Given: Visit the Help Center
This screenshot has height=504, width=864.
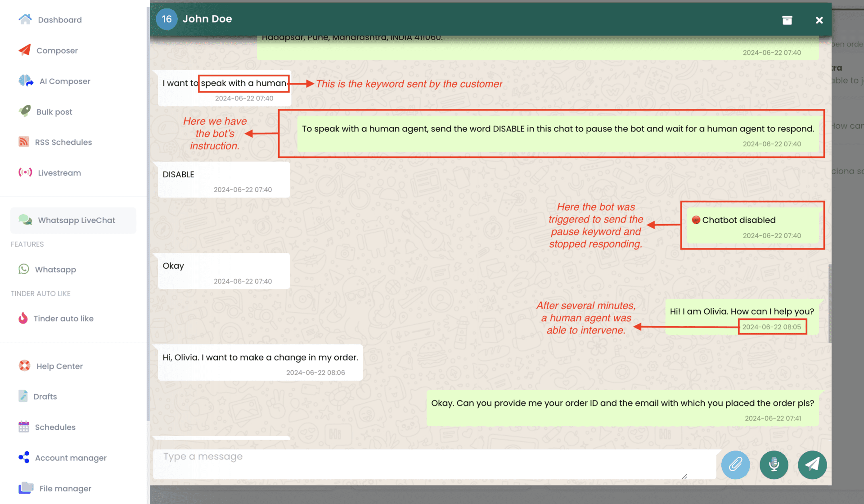Looking at the screenshot, I should (x=59, y=366).
